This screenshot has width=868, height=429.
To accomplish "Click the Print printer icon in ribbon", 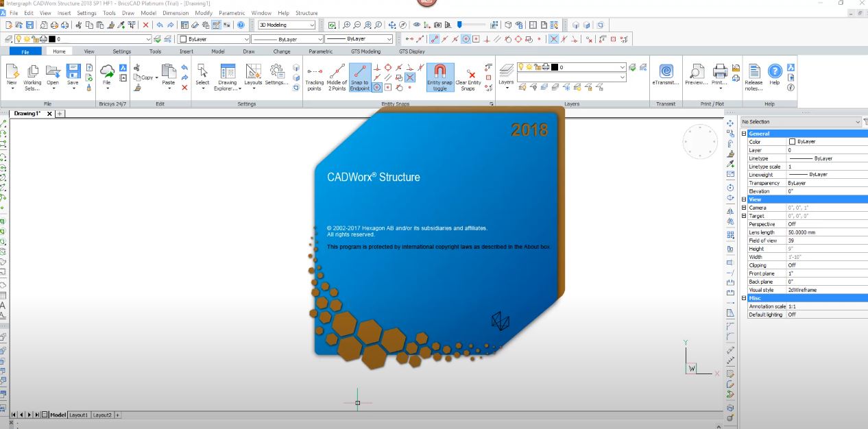I will [x=720, y=72].
